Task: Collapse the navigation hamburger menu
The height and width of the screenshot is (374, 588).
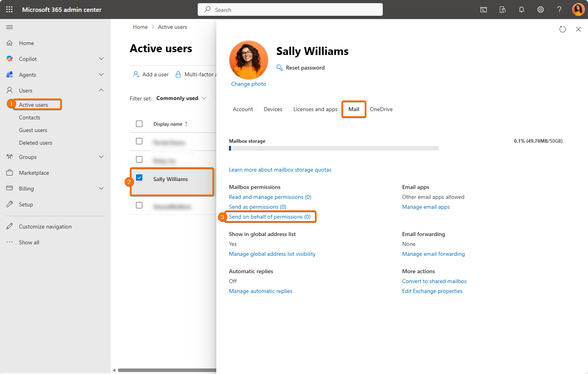Action: 9,27
